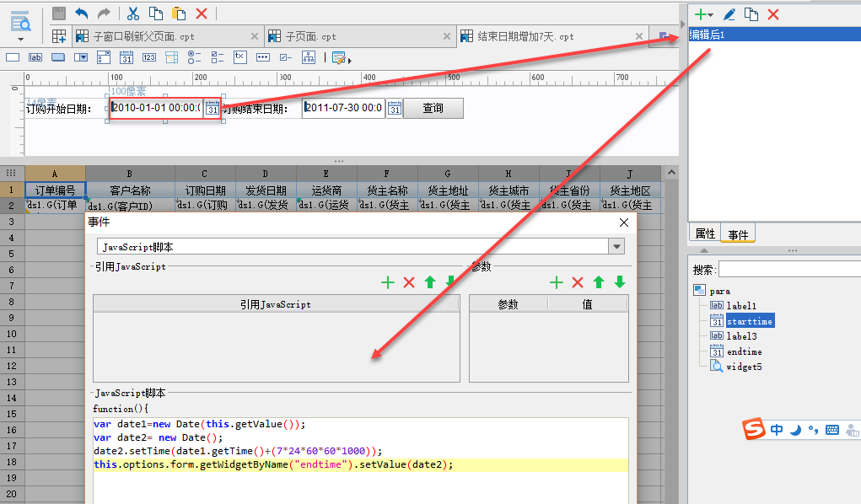This screenshot has width=861, height=504.
Task: Add a referenced JavaScript with the green plus
Action: click(388, 282)
